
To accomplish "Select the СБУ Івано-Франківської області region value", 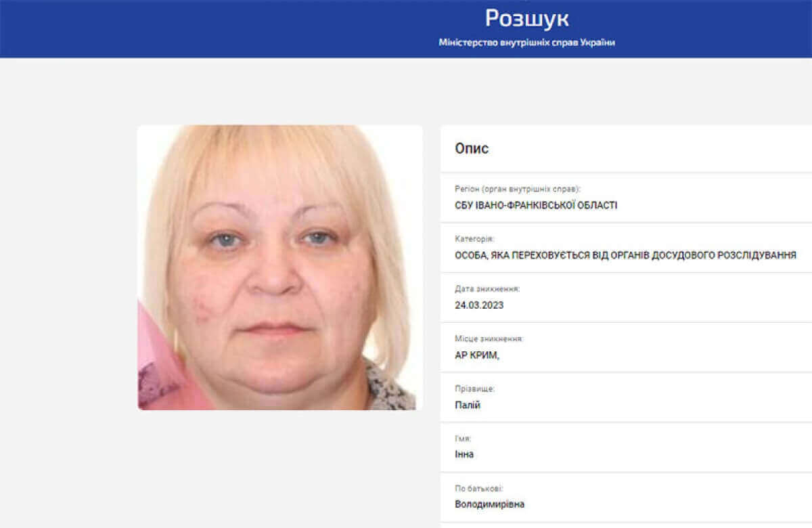I will click(x=536, y=205).
